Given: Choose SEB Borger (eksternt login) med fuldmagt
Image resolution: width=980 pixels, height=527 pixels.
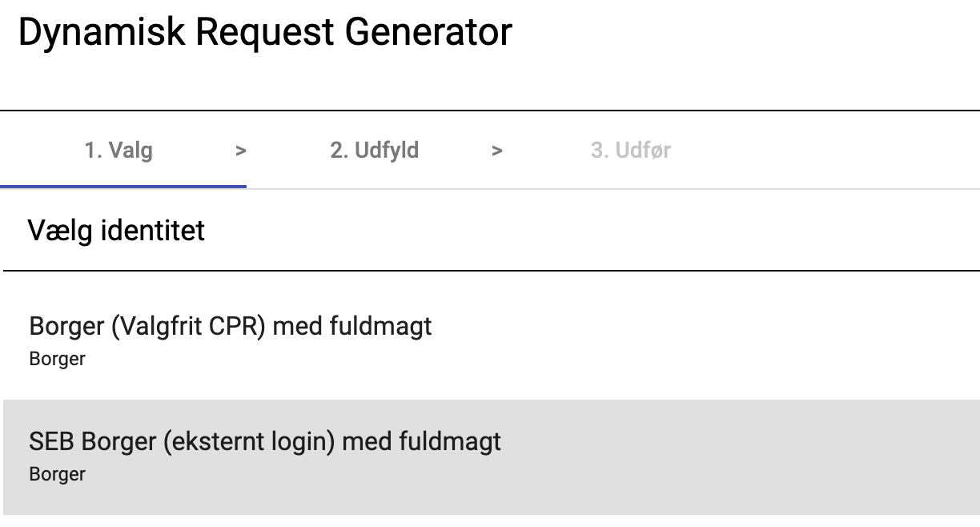Looking at the screenshot, I should click(264, 441).
